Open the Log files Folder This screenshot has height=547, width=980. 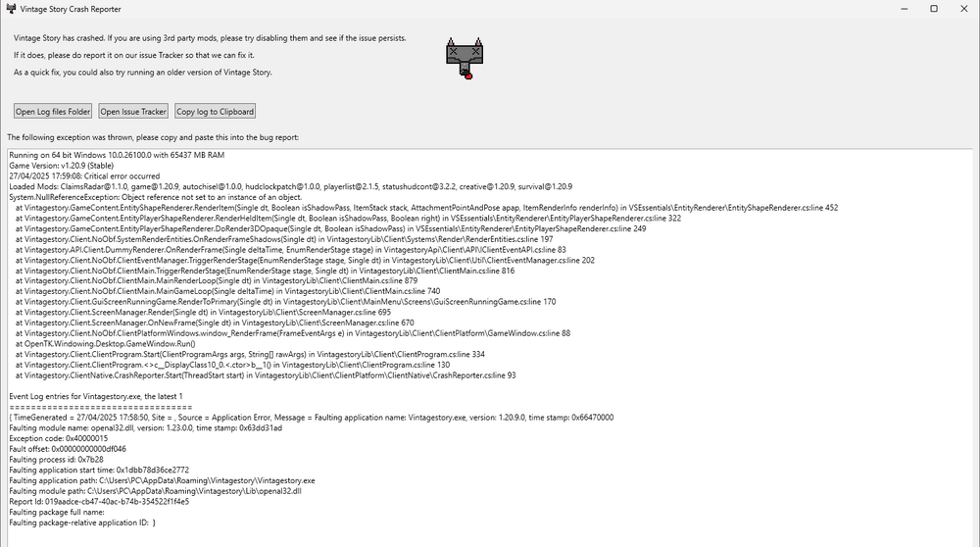click(x=53, y=112)
